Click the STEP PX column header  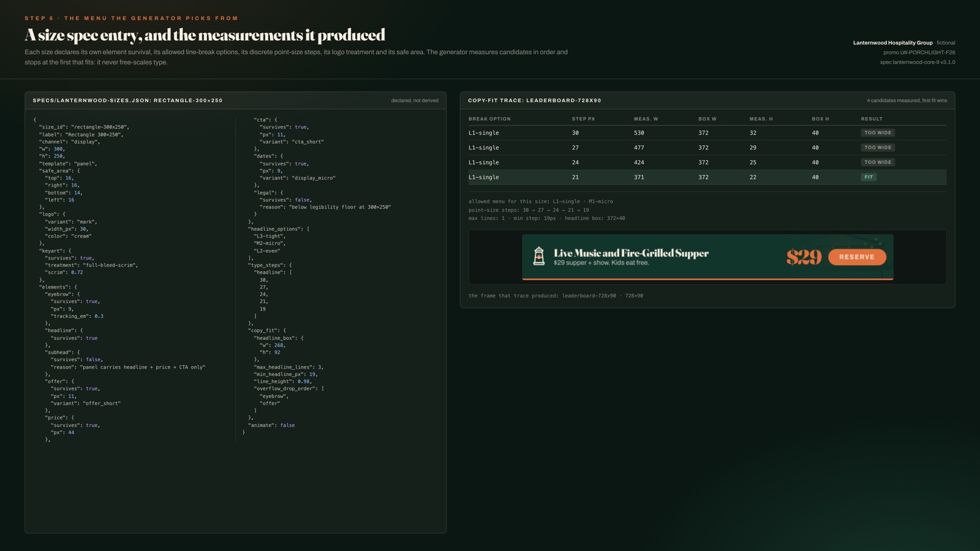tap(583, 119)
